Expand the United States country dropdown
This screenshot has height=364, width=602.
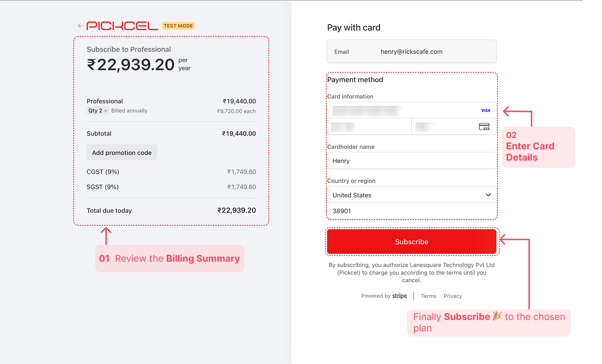point(411,195)
